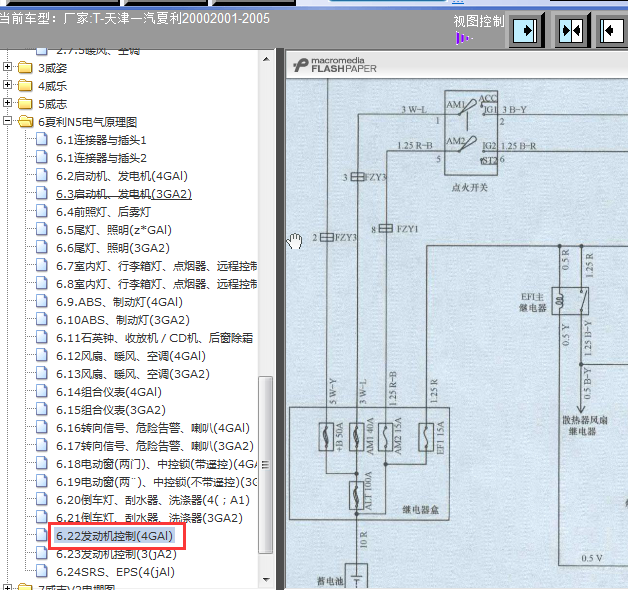Click the 散热器风扇继电器 label

(585, 425)
